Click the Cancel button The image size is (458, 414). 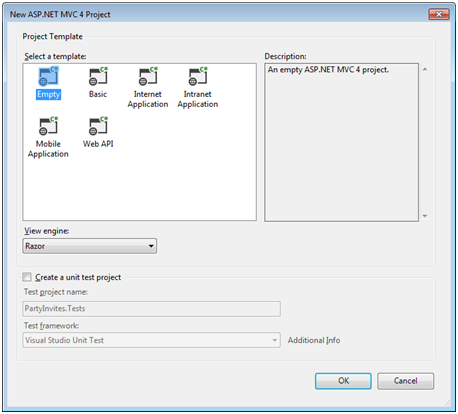(405, 381)
